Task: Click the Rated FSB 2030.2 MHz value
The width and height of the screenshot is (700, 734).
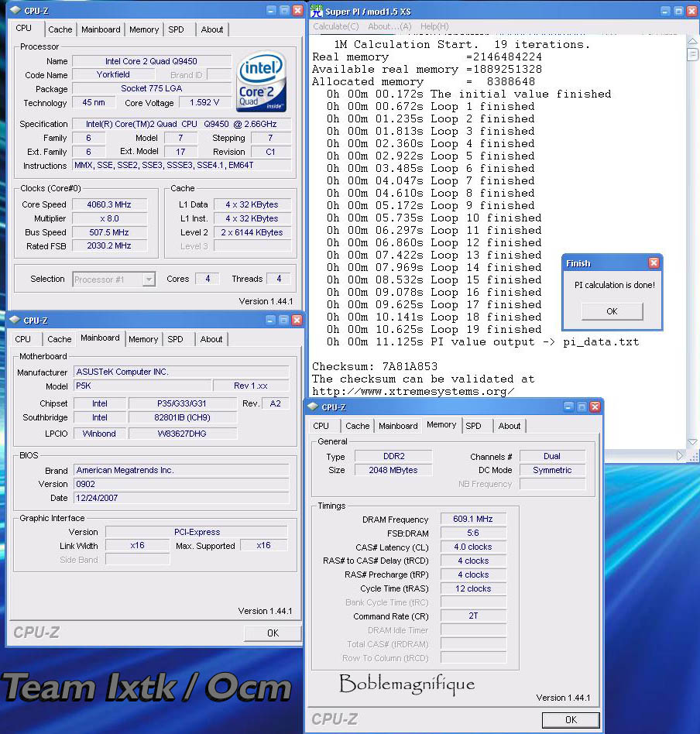Action: (109, 245)
